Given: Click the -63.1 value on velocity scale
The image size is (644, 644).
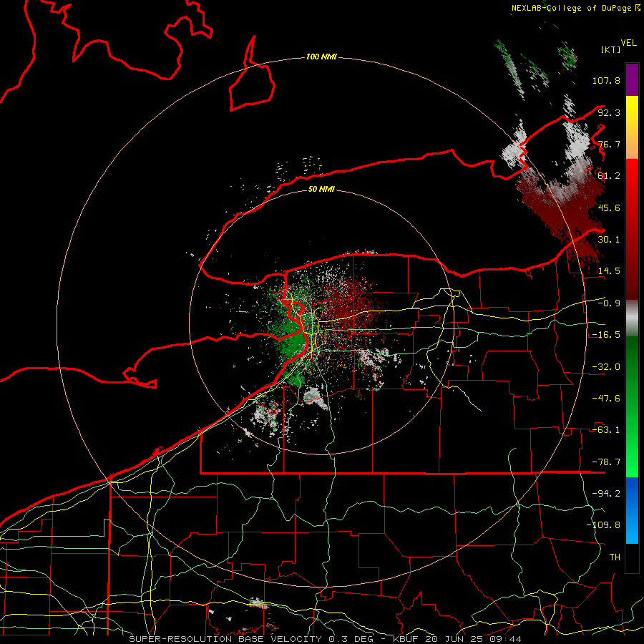Looking at the screenshot, I should (606, 430).
